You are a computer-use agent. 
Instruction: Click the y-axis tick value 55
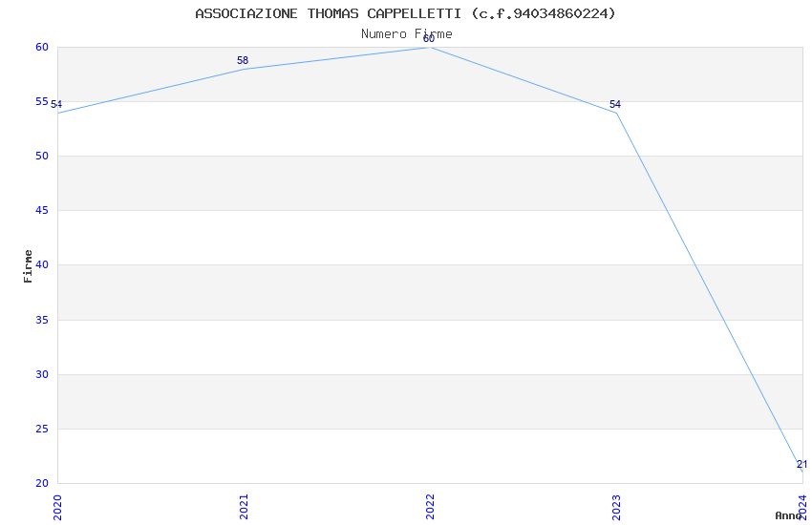coord(42,101)
